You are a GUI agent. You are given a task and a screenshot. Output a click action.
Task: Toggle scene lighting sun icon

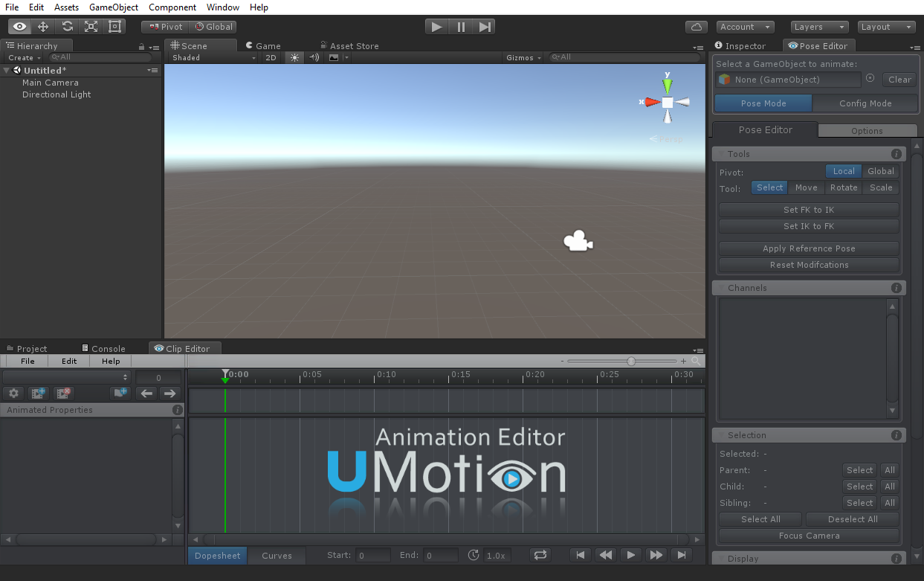pyautogui.click(x=294, y=57)
